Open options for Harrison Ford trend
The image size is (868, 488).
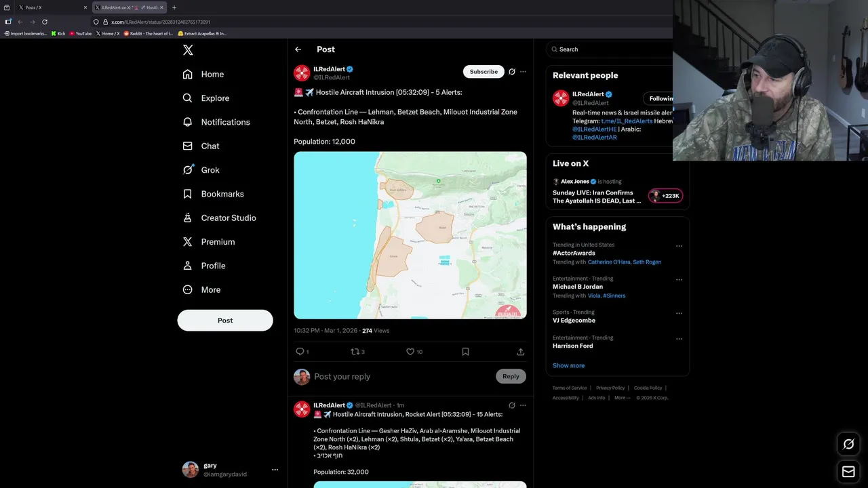point(679,339)
